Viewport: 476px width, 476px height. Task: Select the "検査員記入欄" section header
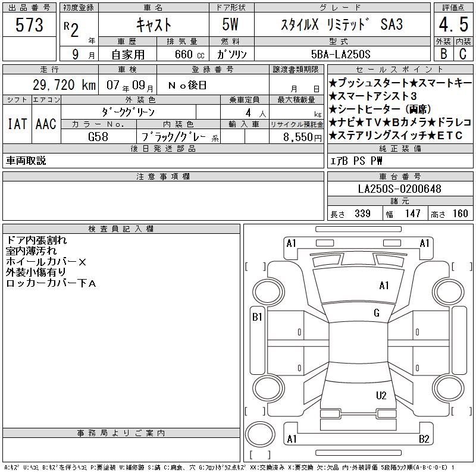point(121,228)
